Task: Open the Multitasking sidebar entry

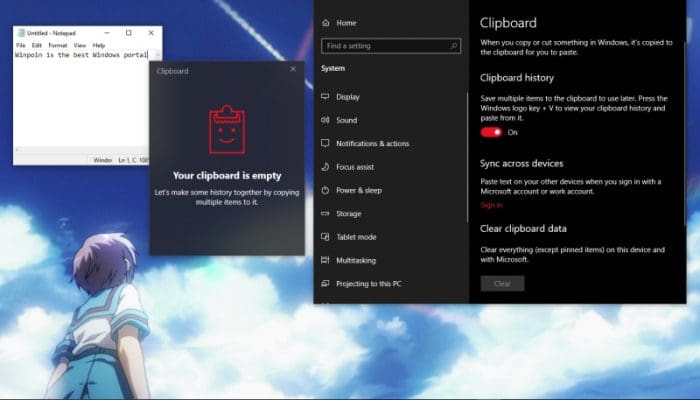Action: pos(358,260)
